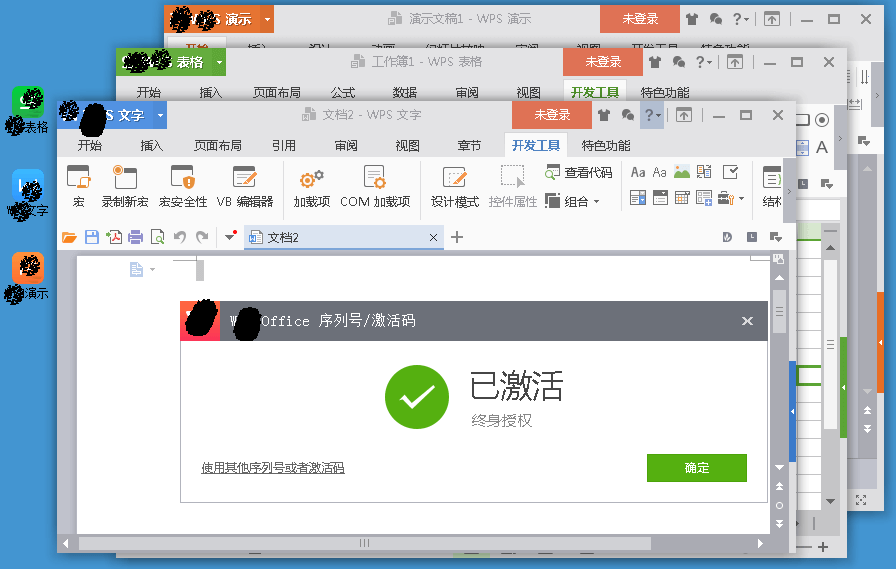Launch the VB 编辑器

click(244, 187)
